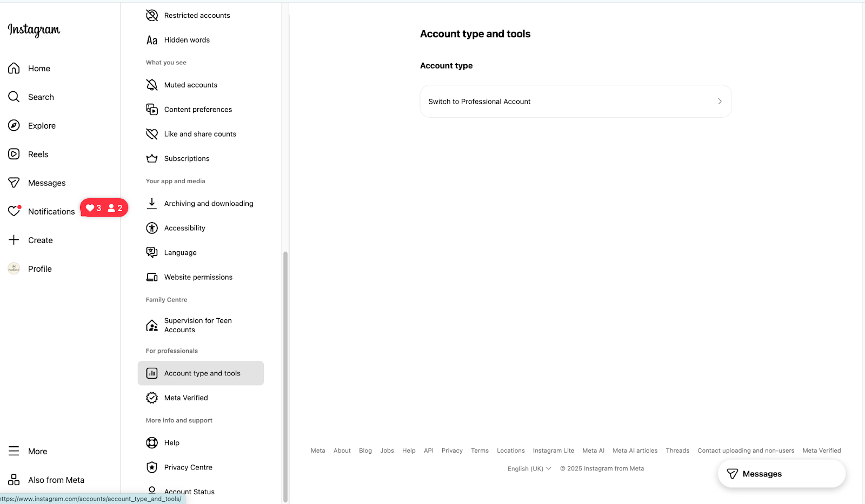Open the Threads footer link

click(x=677, y=451)
